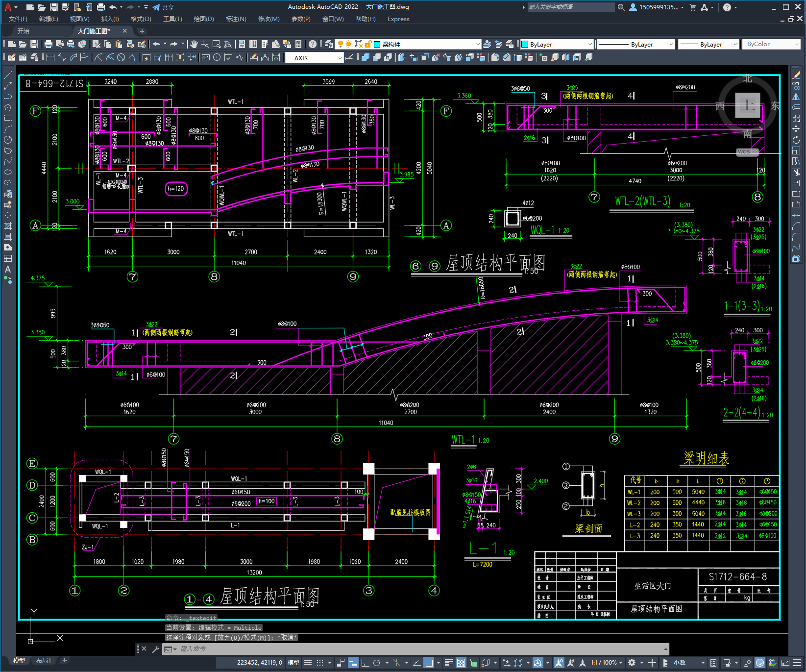Open the 文件(F) menu
Screen dimensions: 806x672
[18, 19]
